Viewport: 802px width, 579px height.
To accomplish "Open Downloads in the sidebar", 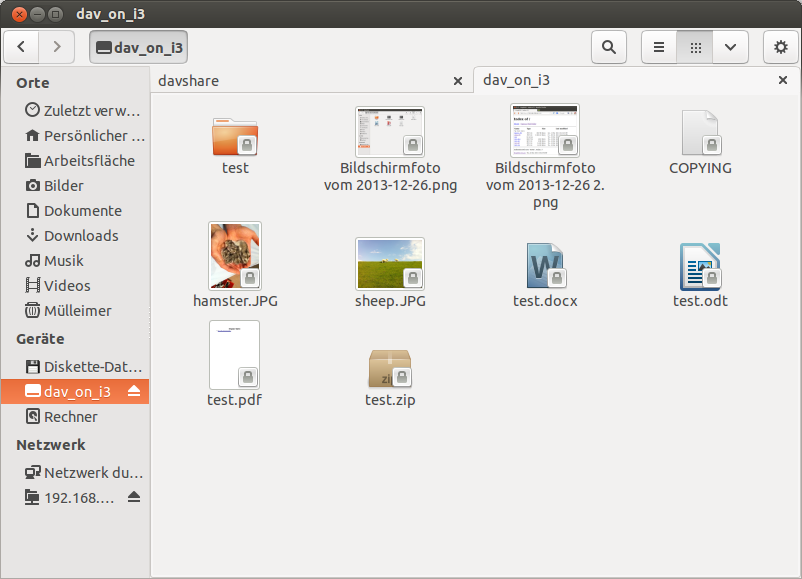I will pos(80,236).
